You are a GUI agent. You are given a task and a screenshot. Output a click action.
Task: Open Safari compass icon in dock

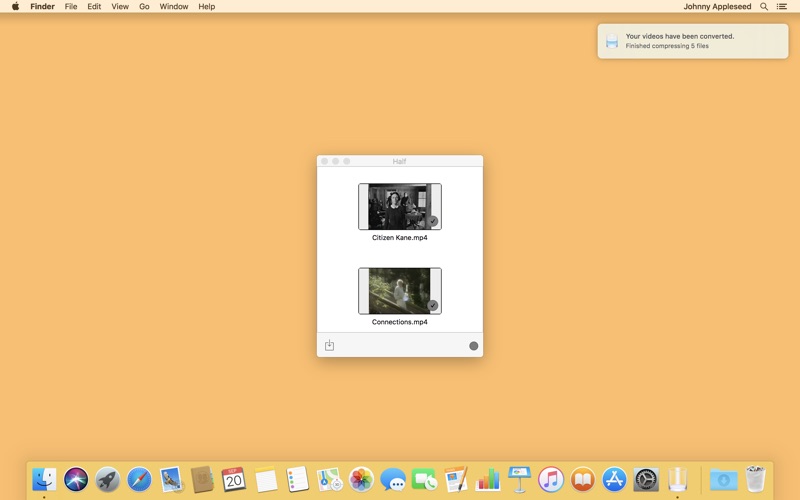click(x=139, y=480)
